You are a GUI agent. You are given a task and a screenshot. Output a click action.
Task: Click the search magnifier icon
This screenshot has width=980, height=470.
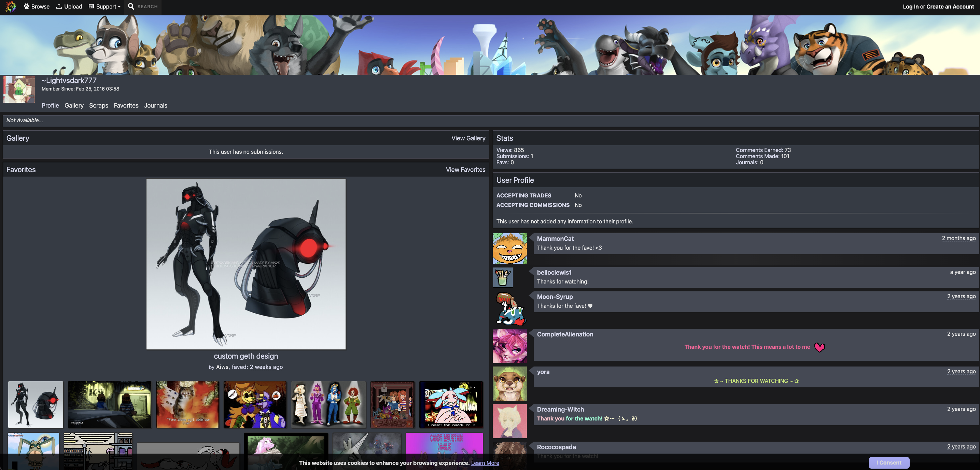131,6
